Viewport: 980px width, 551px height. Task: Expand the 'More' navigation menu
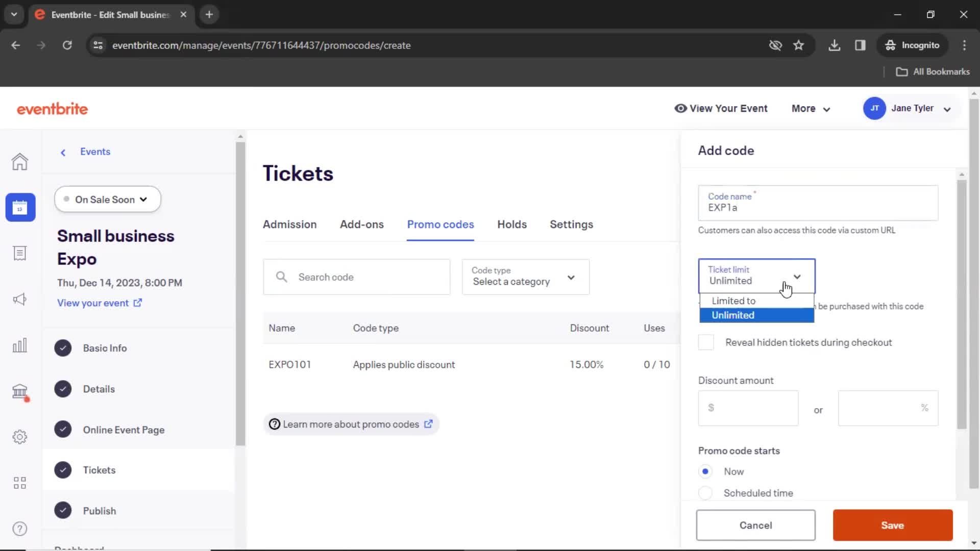click(811, 108)
